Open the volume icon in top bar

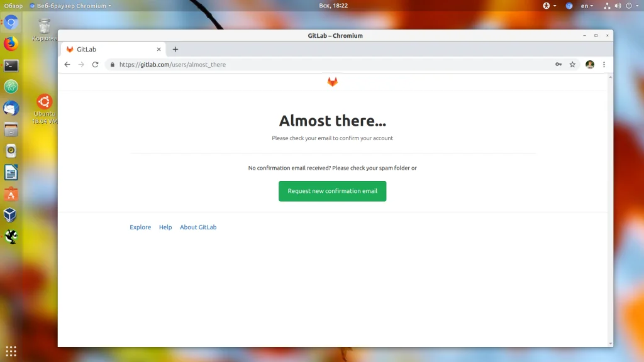coord(618,6)
